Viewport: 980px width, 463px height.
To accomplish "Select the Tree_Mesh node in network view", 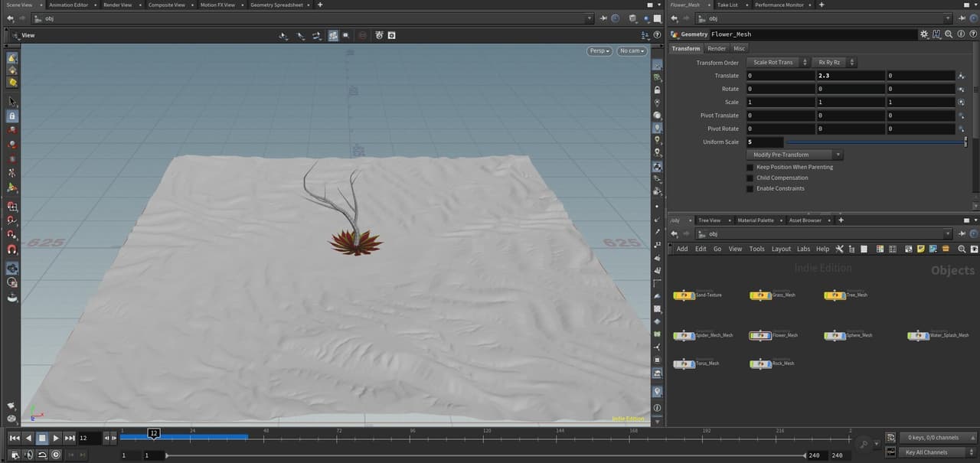I will click(x=846, y=295).
